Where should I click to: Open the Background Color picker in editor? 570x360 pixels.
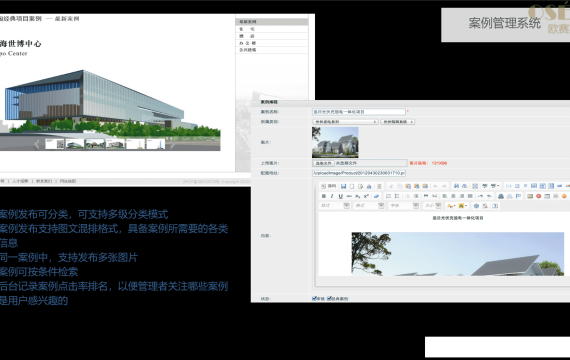click(x=463, y=205)
